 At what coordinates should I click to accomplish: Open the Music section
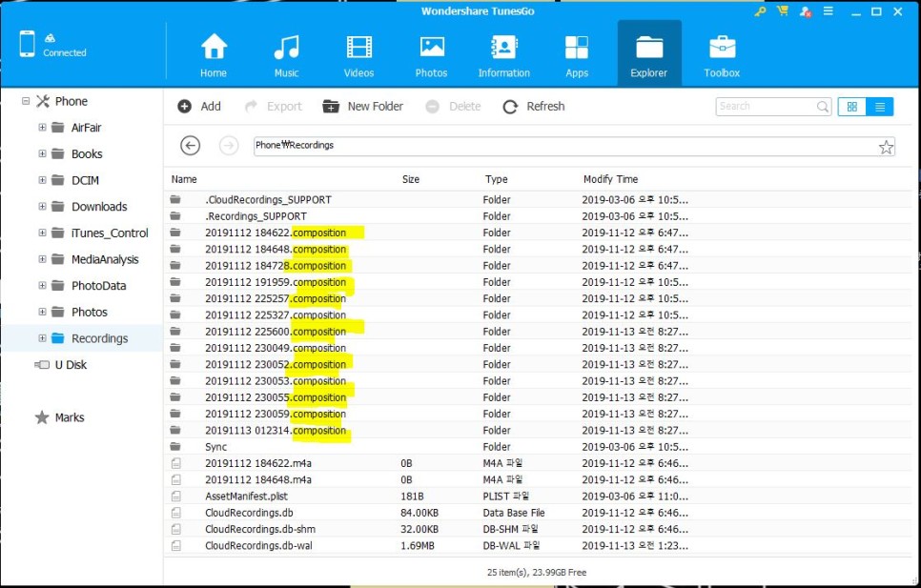pyautogui.click(x=287, y=55)
